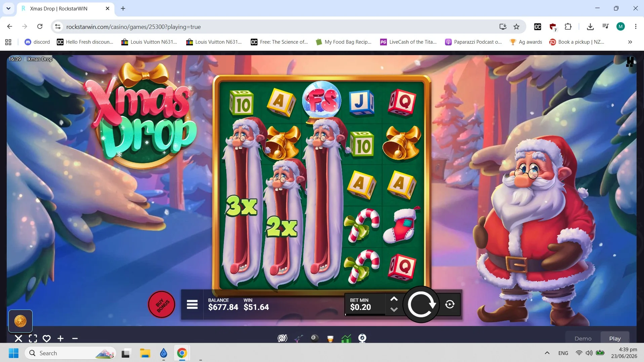Open LiveCash of the Titans bookmark
644x362 pixels.
click(408, 42)
